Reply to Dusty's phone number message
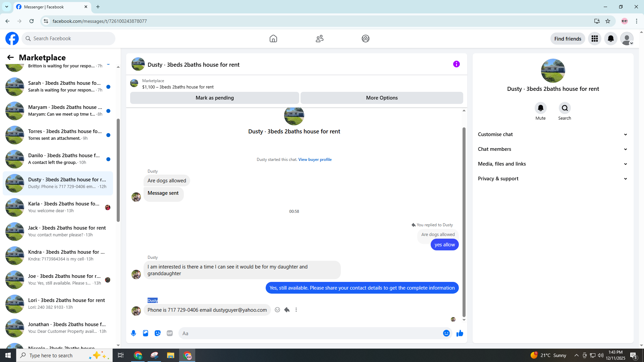644x362 pixels. (x=287, y=310)
